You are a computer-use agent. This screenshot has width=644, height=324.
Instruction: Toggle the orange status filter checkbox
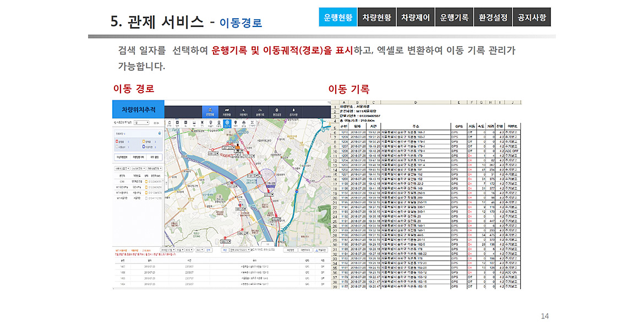coord(144,141)
